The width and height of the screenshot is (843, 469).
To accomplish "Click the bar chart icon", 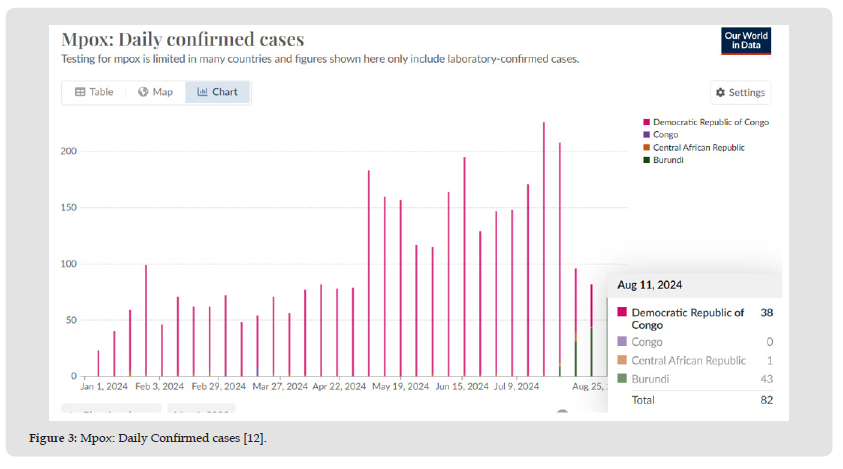I will click(202, 92).
